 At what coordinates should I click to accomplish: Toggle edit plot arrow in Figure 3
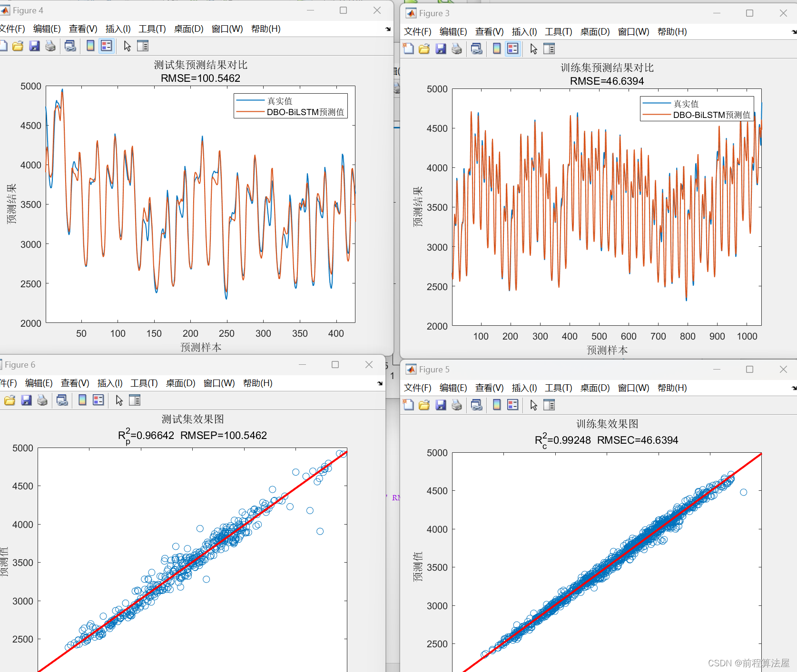pyautogui.click(x=533, y=49)
